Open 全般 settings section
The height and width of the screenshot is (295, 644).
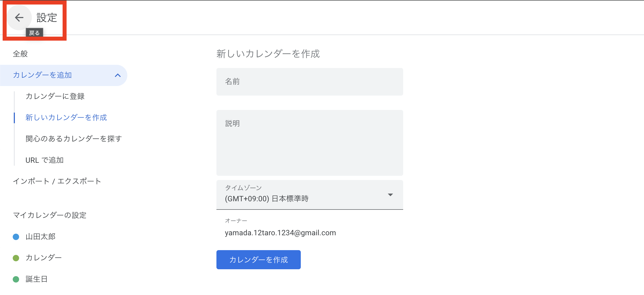pos(20,54)
